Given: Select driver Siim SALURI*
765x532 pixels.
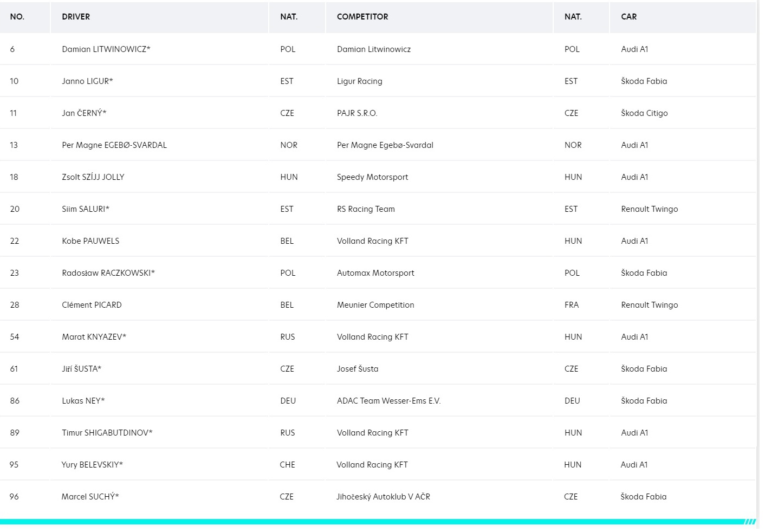Looking at the screenshot, I should click(x=86, y=209).
